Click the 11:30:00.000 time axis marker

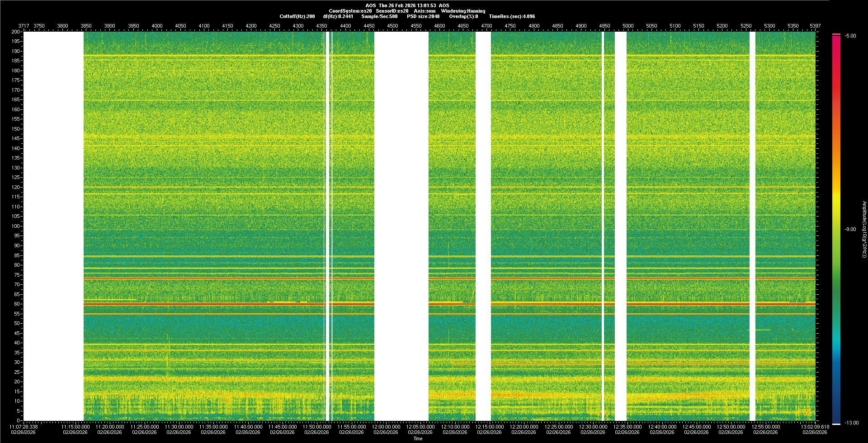[x=179, y=427]
